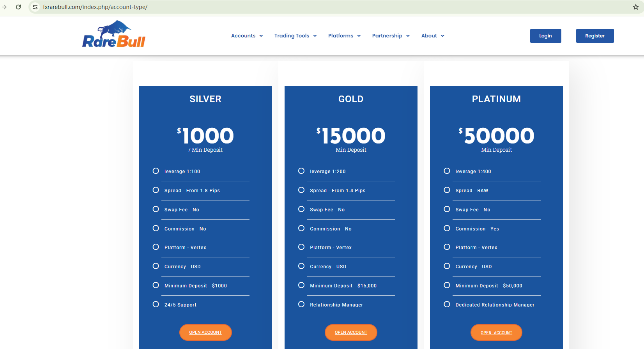This screenshot has height=349, width=644.
Task: Open the Trading Tools menu
Action: (295, 36)
